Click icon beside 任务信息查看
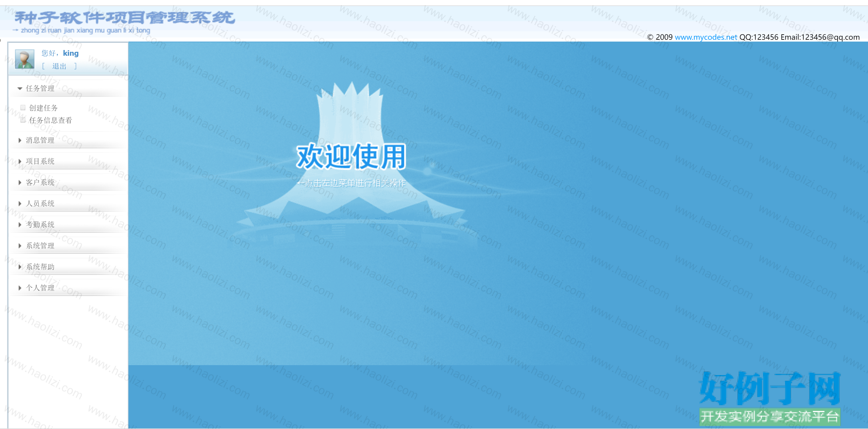 (23, 120)
